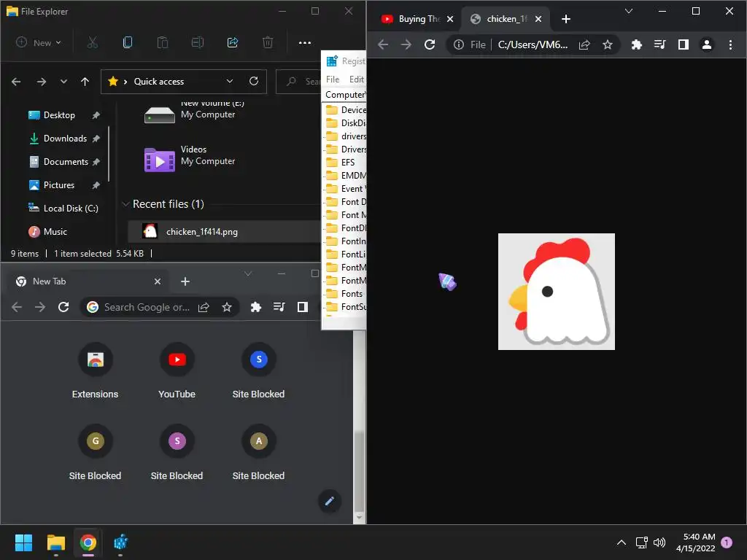
Task: Open media controls icon in lower Chrome window
Action: pyautogui.click(x=279, y=307)
